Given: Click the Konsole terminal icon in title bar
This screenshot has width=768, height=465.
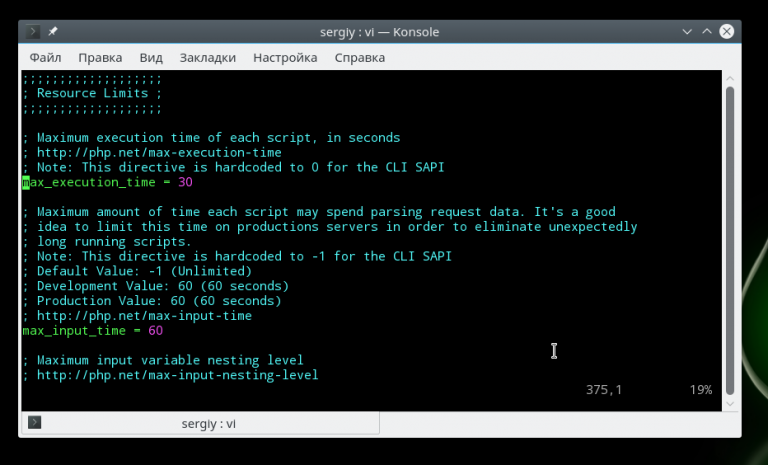Looking at the screenshot, I should (x=35, y=32).
